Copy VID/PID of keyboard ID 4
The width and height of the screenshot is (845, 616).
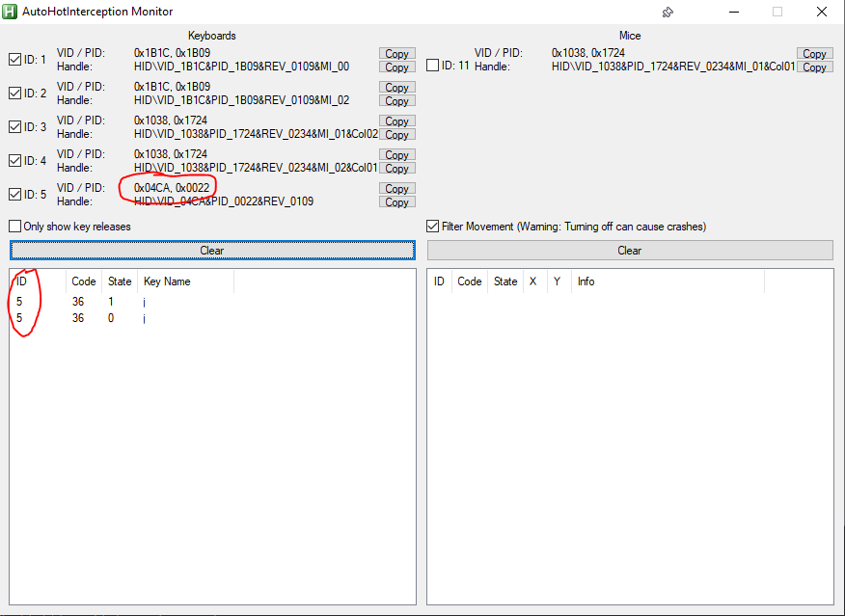tap(396, 154)
